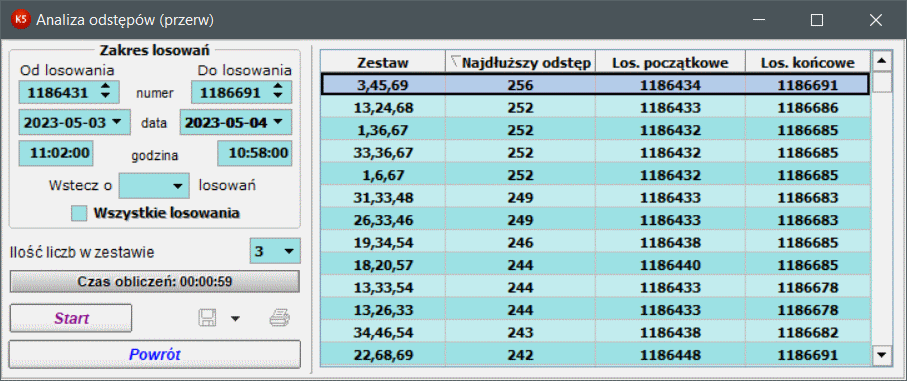Click the Los. końcowe column header
This screenshot has height=381, width=907.
click(x=808, y=62)
